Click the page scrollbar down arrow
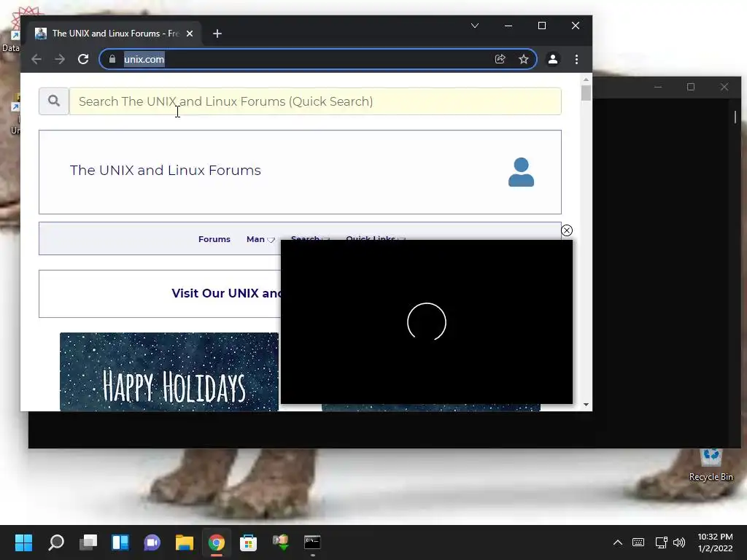747x560 pixels. pyautogui.click(x=586, y=405)
